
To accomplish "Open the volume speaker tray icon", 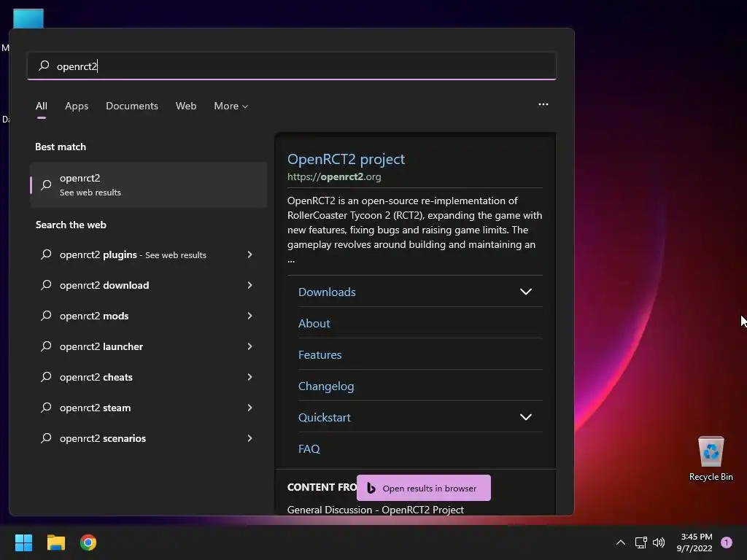I will tap(659, 542).
